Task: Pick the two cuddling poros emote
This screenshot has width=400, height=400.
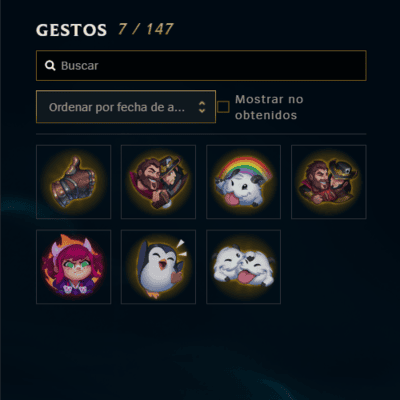Action: (243, 267)
